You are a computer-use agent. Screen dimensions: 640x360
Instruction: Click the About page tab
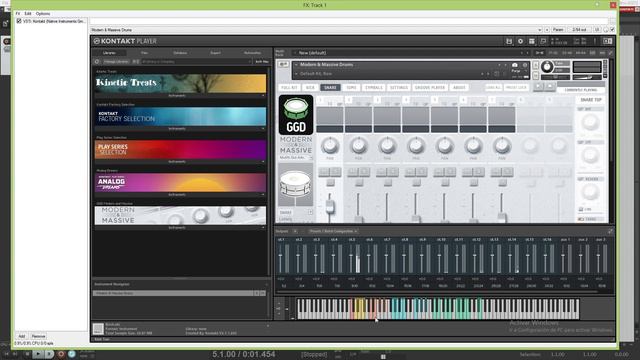459,87
